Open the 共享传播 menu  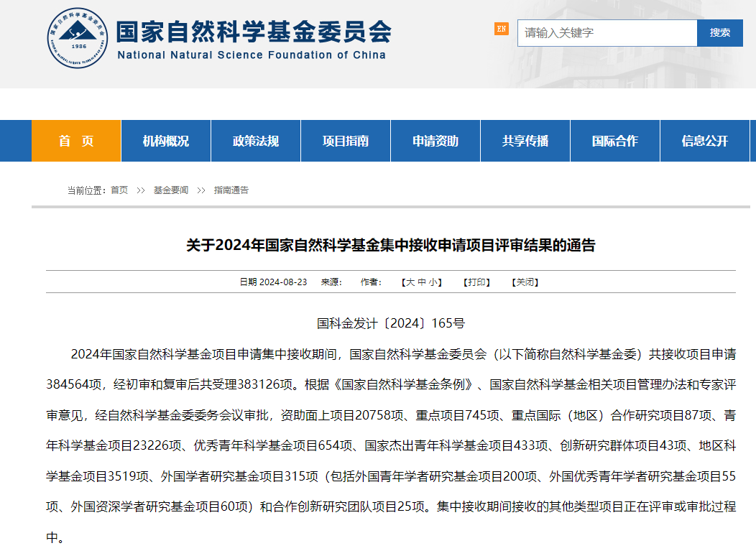tap(525, 141)
